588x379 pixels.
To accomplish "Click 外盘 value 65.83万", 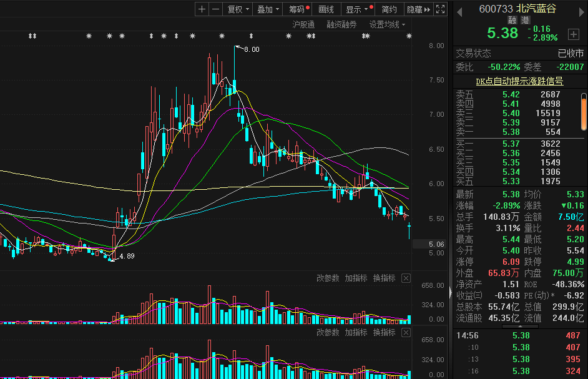I will (504, 273).
